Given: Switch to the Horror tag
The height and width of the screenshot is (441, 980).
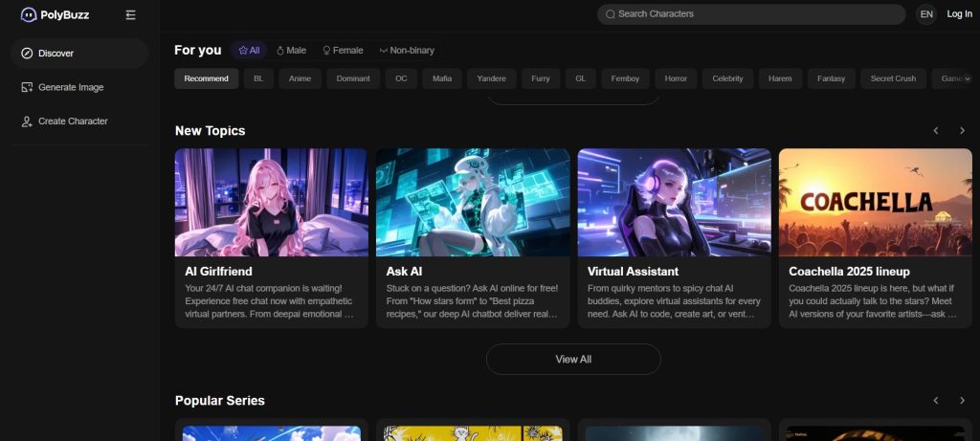Looking at the screenshot, I should click(676, 78).
